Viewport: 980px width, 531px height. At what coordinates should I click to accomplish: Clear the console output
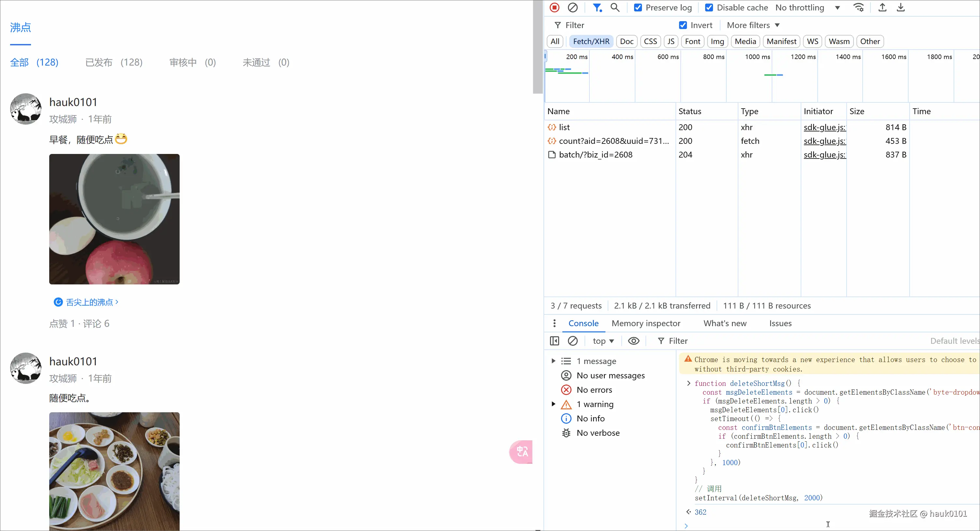(572, 341)
